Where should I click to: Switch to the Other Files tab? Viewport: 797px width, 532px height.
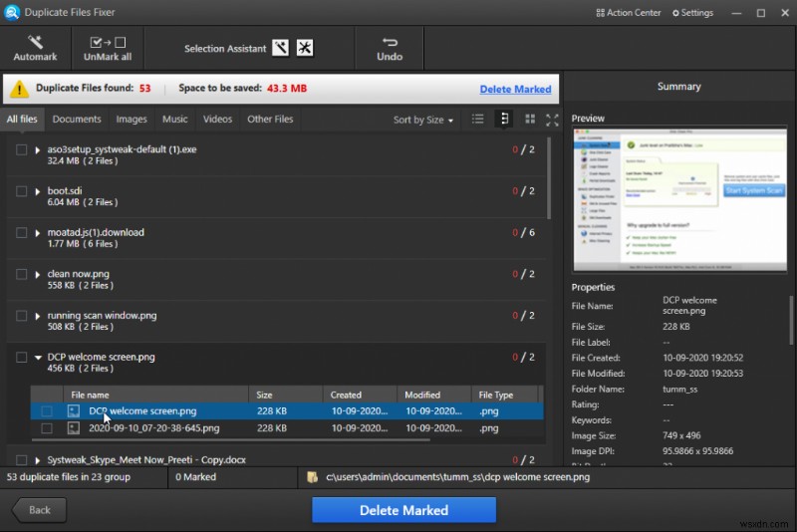coord(270,119)
